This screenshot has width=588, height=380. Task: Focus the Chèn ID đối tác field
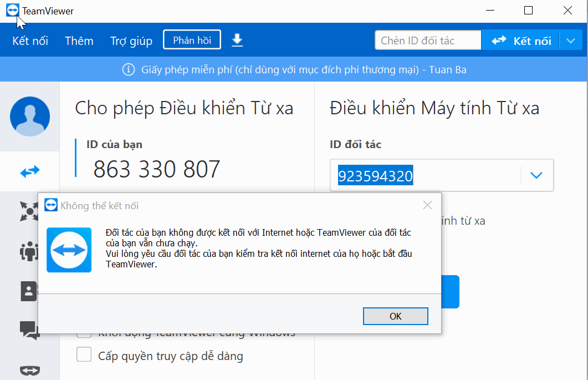point(428,40)
